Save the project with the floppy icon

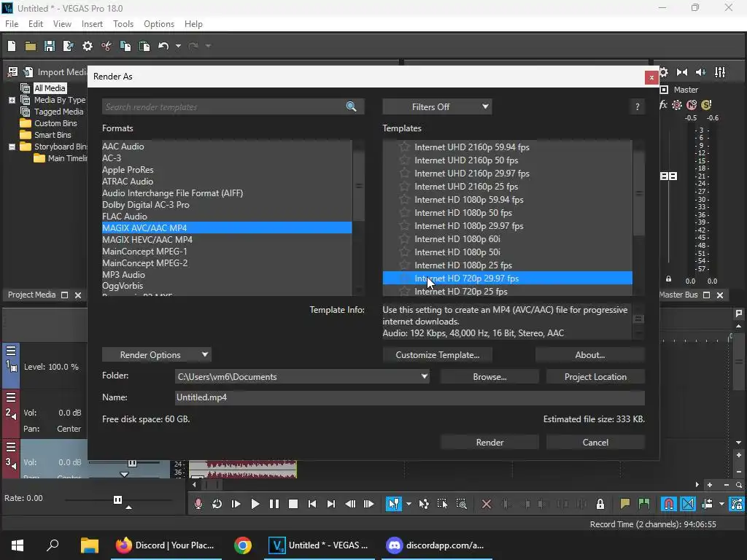(x=49, y=46)
